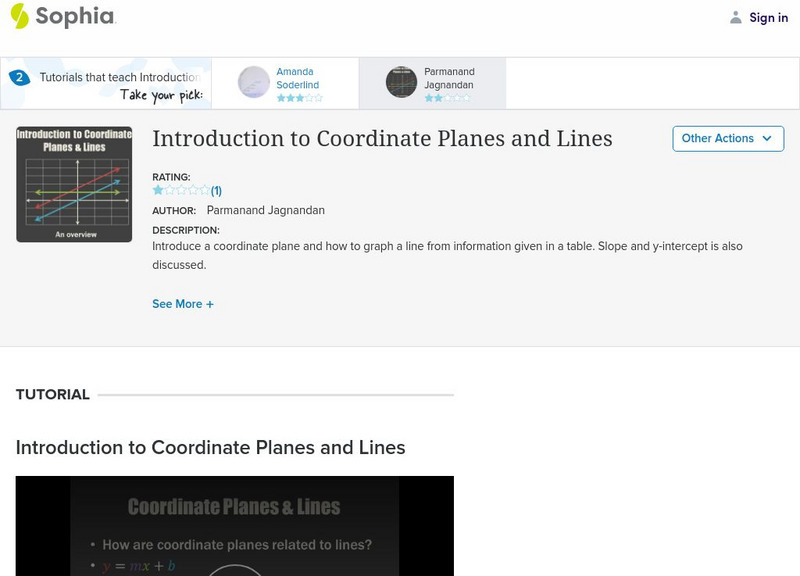Click the user profile icon beside Sign in

coord(736,18)
